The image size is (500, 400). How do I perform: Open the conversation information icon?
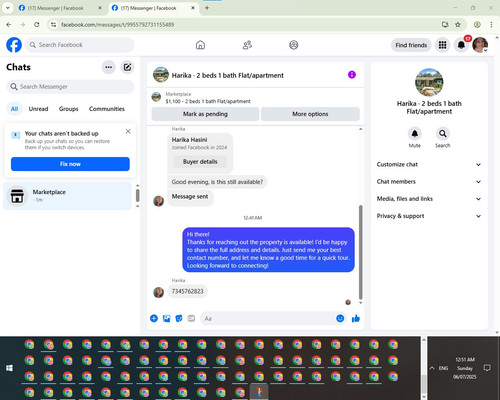(x=352, y=75)
